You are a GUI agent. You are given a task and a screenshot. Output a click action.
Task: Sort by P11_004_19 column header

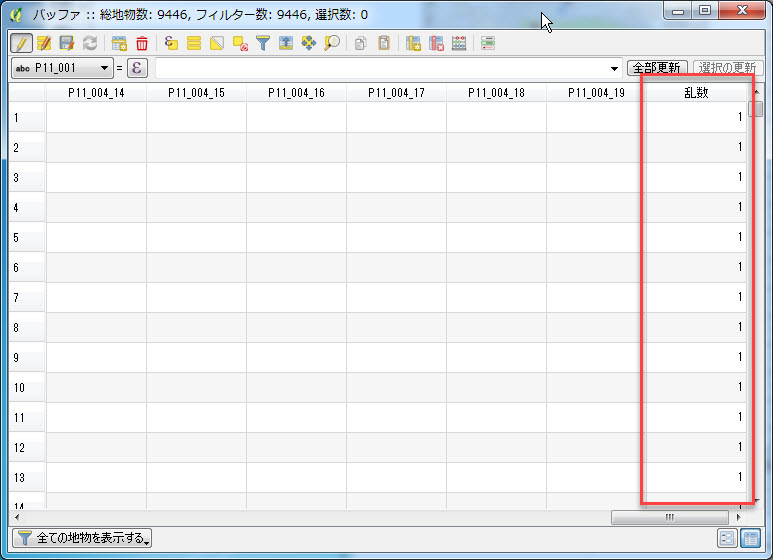pos(597,93)
